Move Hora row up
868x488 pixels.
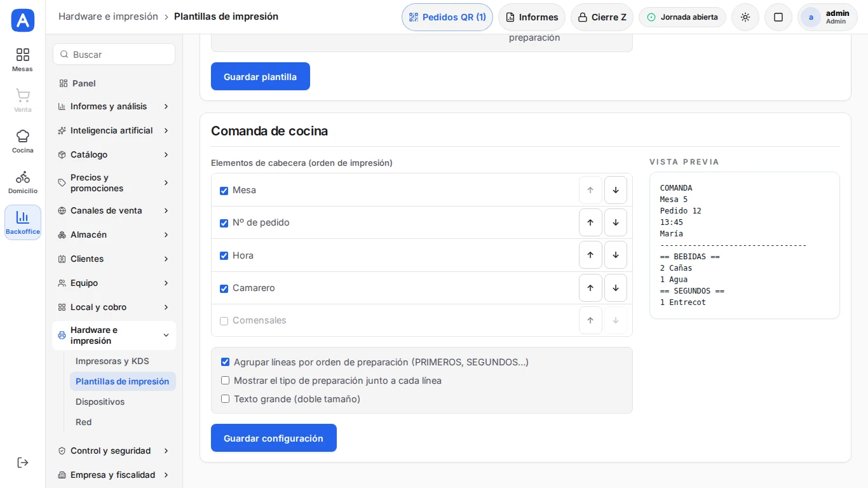[590, 255]
